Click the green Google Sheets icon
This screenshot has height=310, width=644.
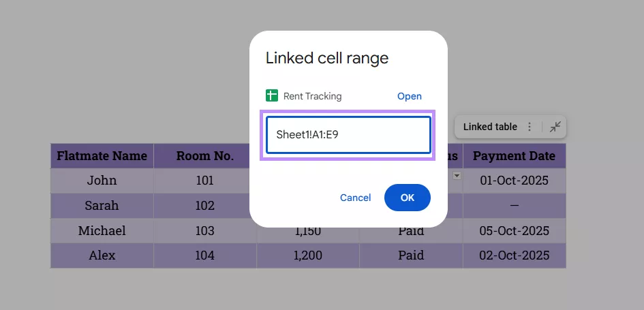click(273, 96)
